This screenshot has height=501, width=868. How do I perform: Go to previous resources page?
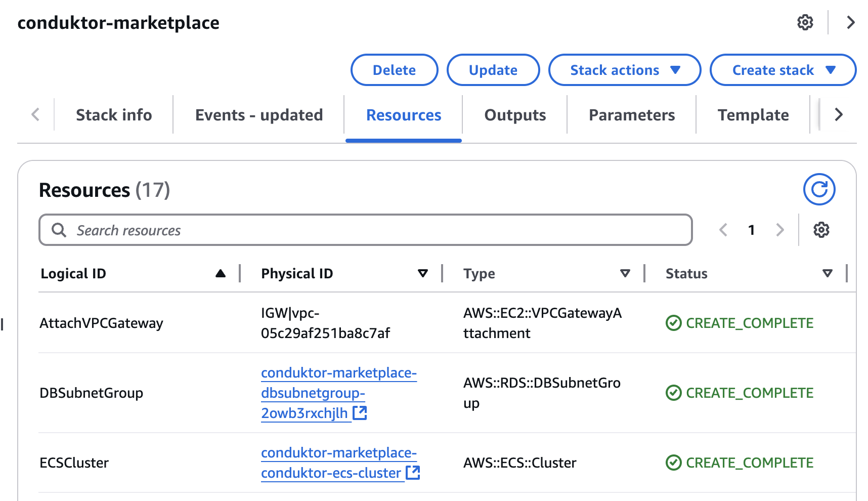click(723, 230)
